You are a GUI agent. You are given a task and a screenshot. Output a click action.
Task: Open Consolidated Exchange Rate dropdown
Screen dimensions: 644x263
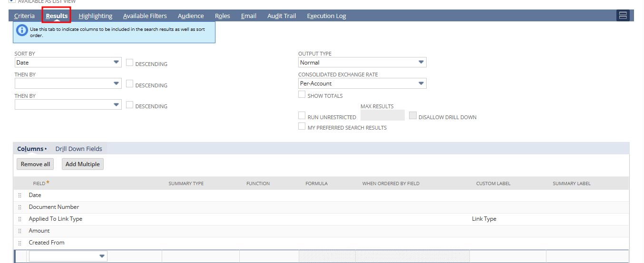coord(362,83)
